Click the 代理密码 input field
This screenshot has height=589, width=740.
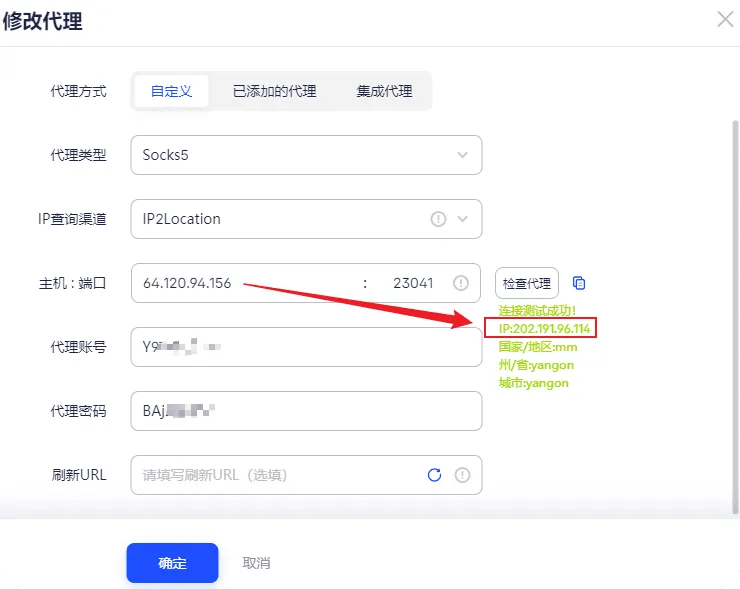306,411
